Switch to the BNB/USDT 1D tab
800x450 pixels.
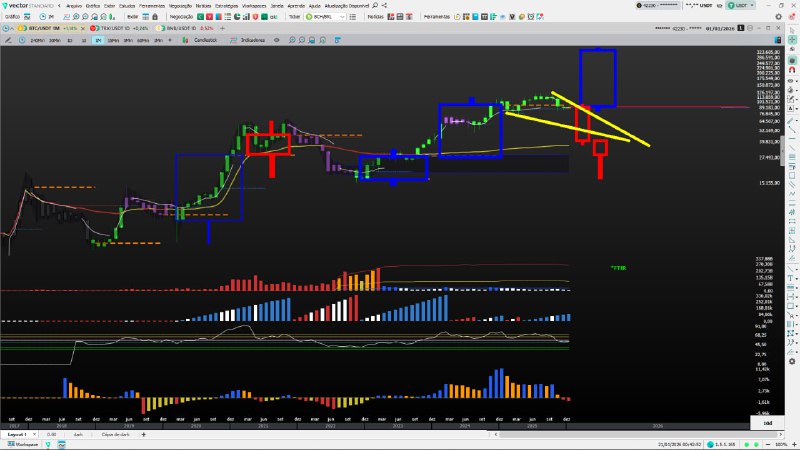tap(184, 30)
